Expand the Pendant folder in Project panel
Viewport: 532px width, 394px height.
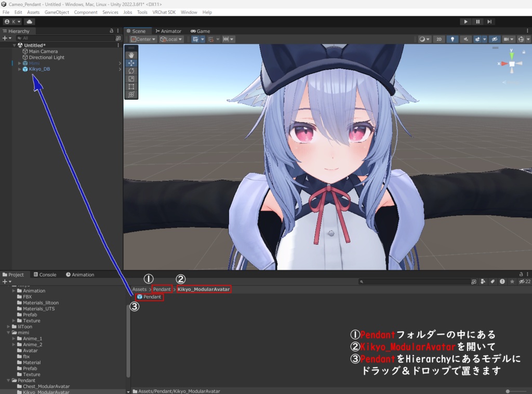[9, 380]
